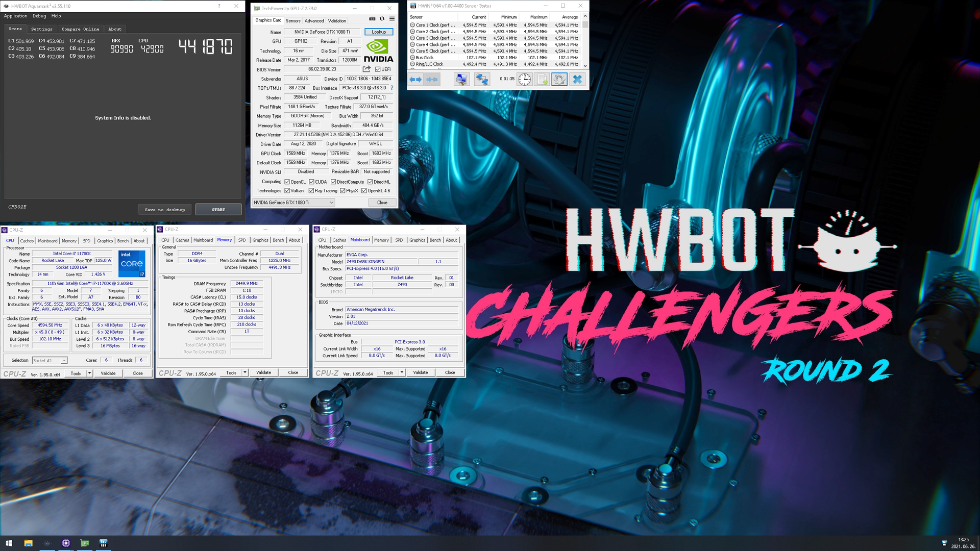This screenshot has height=551, width=980.
Task: Click HWiNFO scrollbar up arrow
Action: click(x=585, y=17)
